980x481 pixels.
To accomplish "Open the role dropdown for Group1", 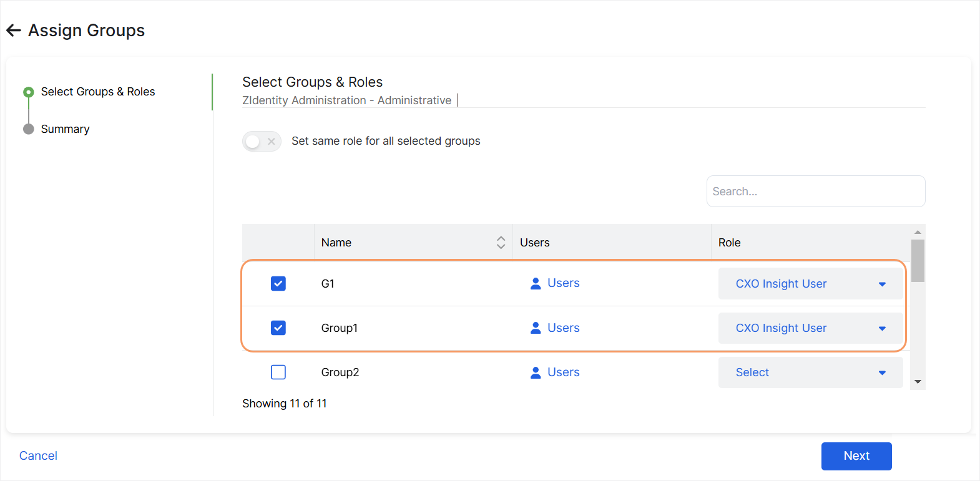I will [x=810, y=328].
